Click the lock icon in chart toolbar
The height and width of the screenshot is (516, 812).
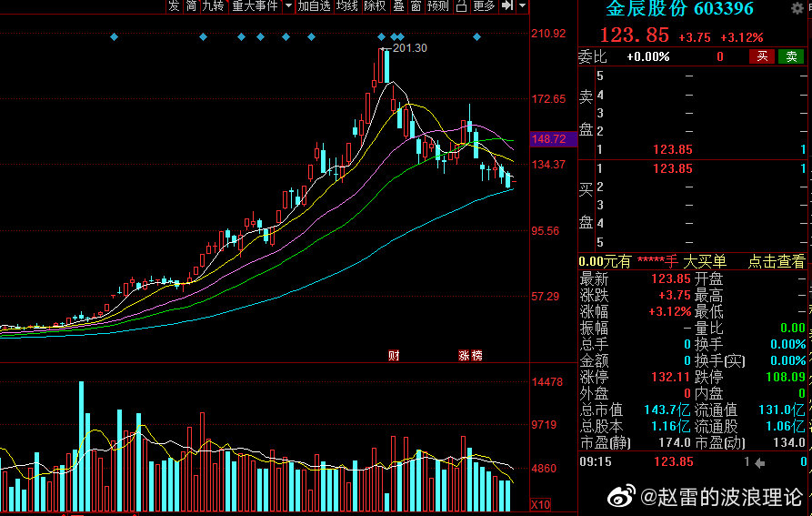461,6
